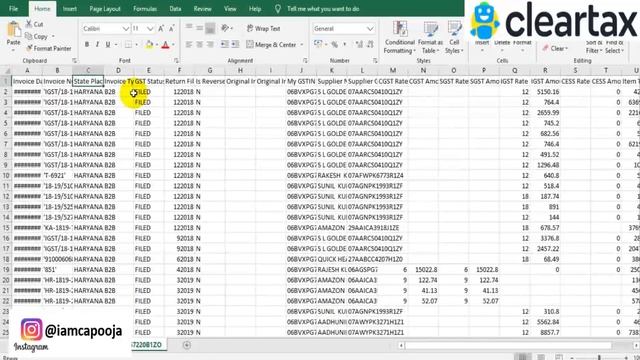This screenshot has height=360, width=640.
Task: Select column header C
Action: [x=88, y=70]
